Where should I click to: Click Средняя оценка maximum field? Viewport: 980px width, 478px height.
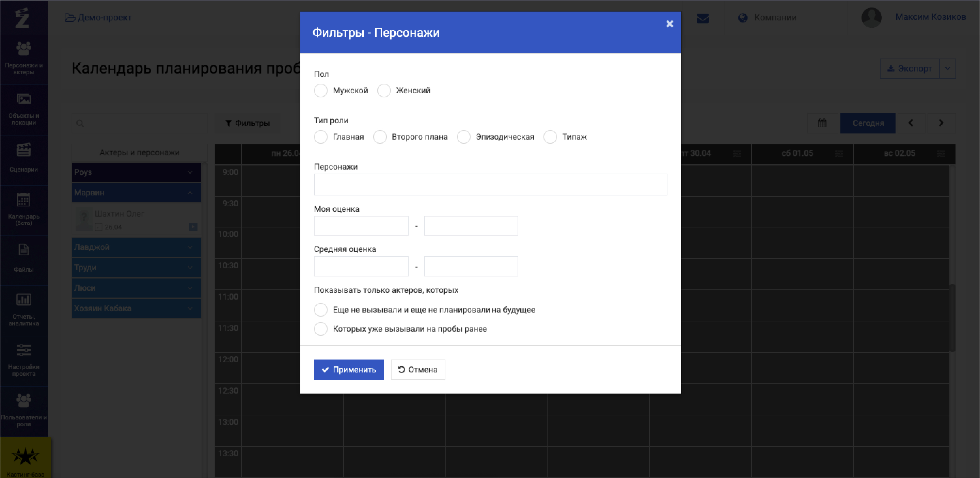(471, 266)
